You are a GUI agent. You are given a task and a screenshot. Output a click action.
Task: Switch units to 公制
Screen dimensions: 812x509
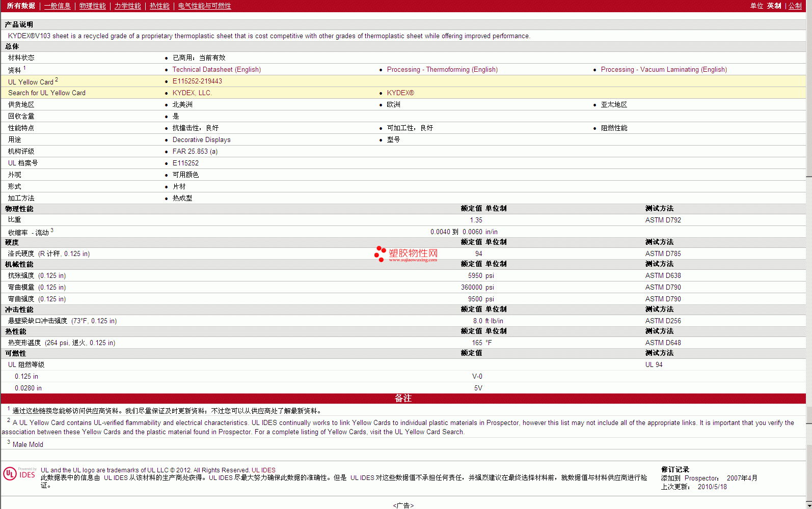pyautogui.click(x=796, y=6)
